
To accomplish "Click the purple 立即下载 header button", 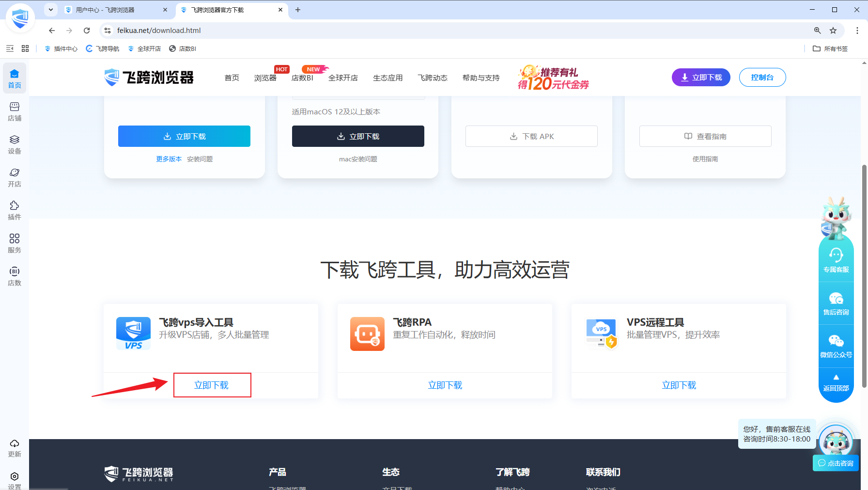I will click(x=701, y=78).
